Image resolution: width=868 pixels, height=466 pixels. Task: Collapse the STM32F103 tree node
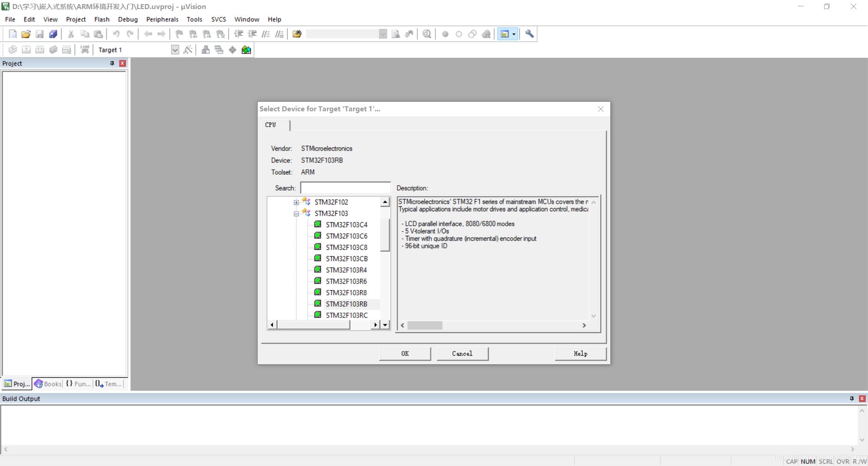point(296,214)
